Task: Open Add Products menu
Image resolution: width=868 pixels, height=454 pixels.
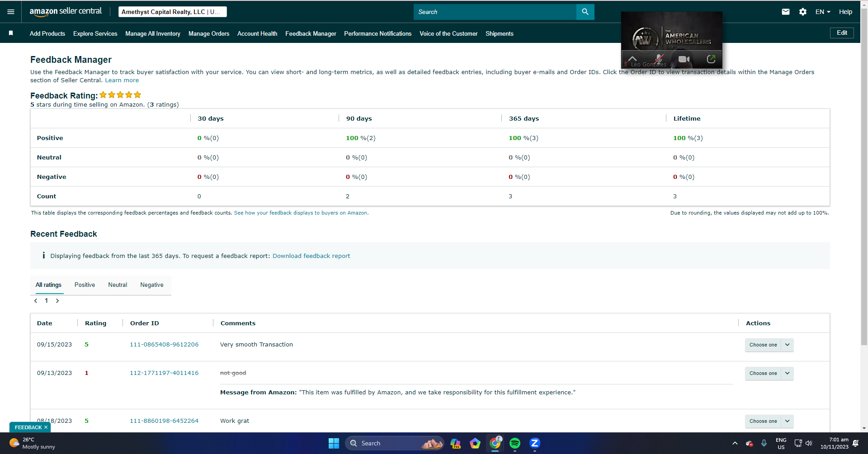Action: [x=47, y=33]
